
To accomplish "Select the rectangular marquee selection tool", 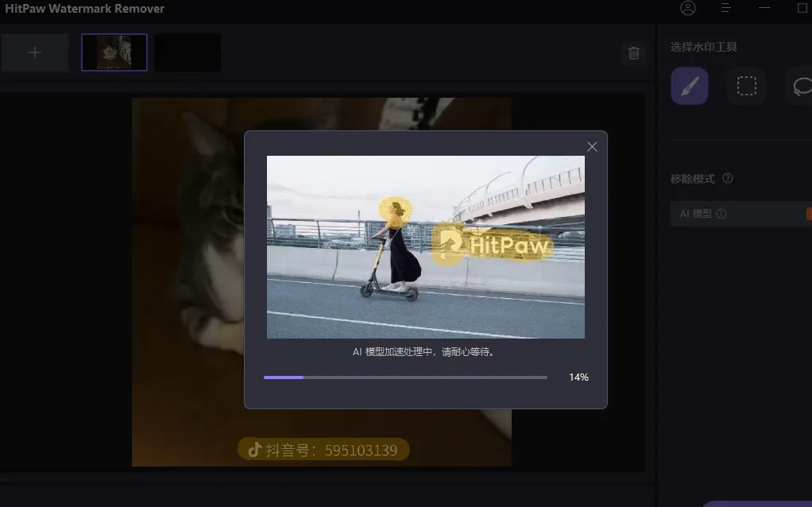I will [x=746, y=86].
